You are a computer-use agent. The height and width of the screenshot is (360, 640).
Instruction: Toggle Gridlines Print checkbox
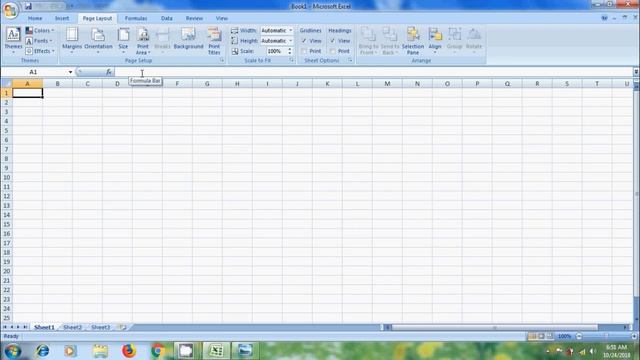click(304, 51)
